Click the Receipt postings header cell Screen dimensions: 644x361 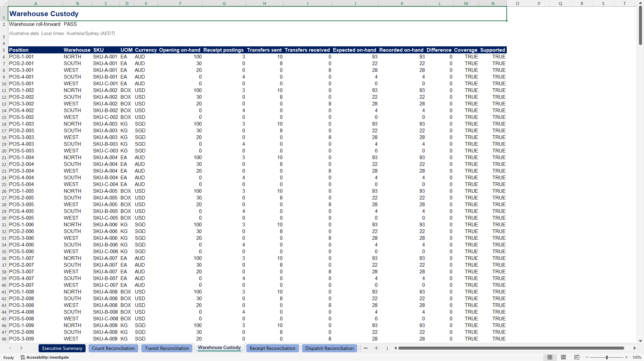click(x=224, y=50)
